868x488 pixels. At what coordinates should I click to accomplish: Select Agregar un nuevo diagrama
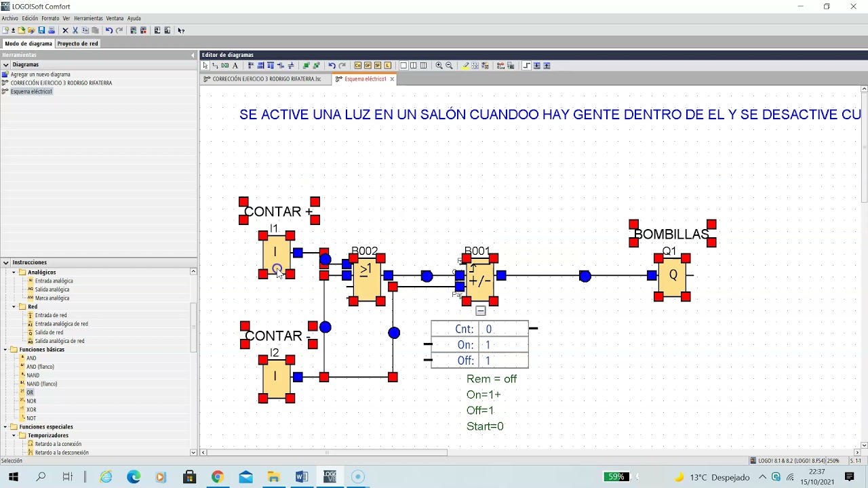[40, 75]
